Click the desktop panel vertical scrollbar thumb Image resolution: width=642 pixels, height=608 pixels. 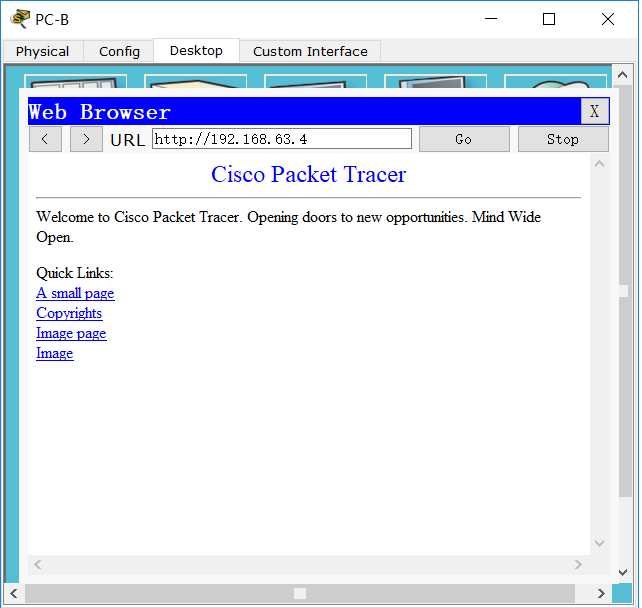[625, 291]
